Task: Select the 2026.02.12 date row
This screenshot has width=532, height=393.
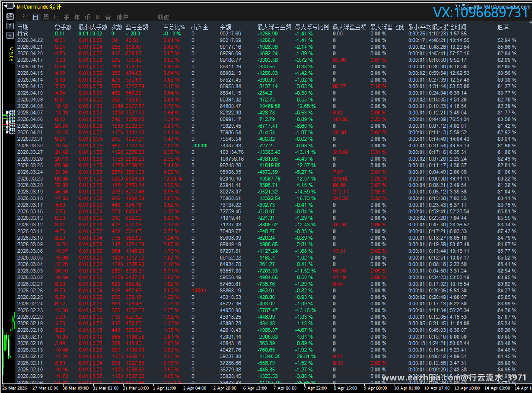Action: pos(30,356)
